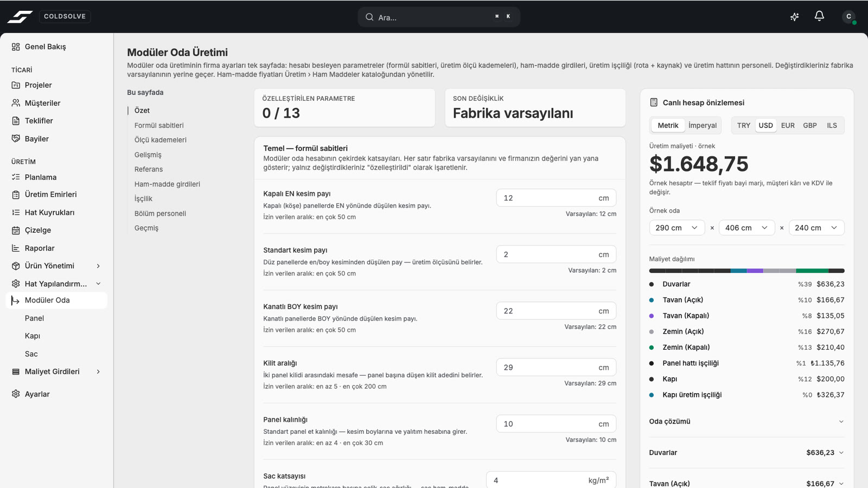Image resolution: width=868 pixels, height=488 pixels.
Task: Click the Projeler sidebar icon
Action: pos(16,85)
